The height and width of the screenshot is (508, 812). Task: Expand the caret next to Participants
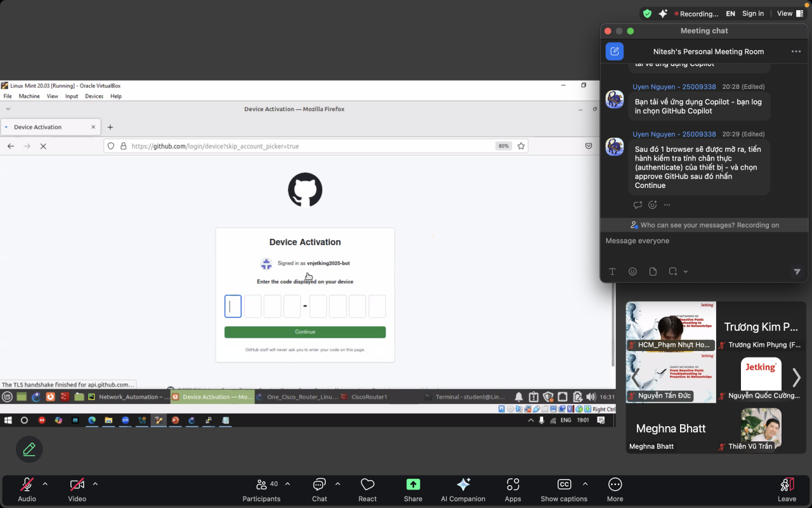pyautogui.click(x=287, y=484)
